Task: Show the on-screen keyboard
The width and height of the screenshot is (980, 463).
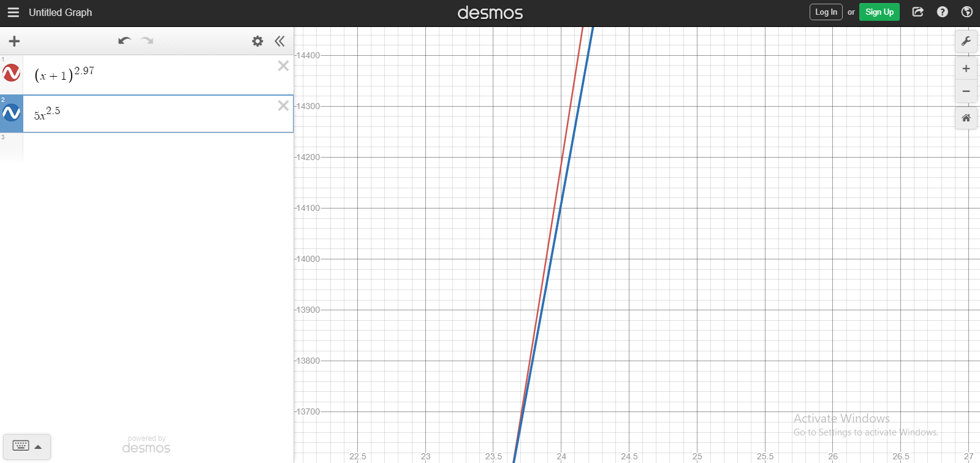Action: [27, 446]
